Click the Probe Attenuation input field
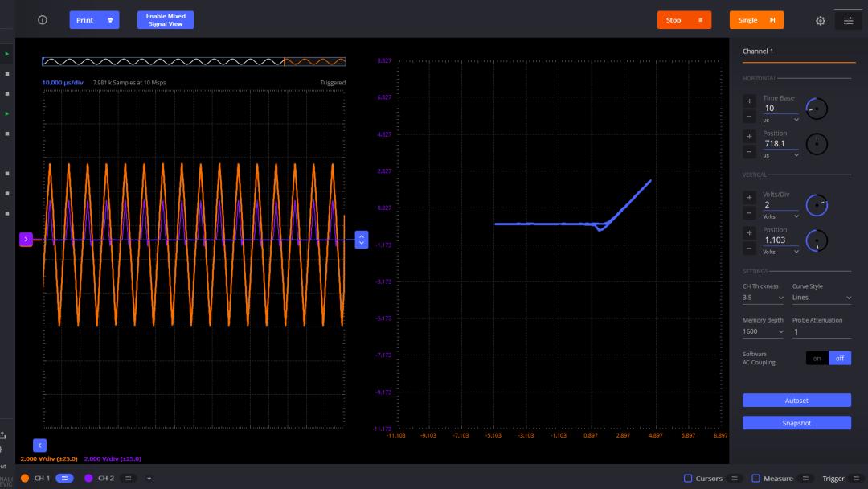 pyautogui.click(x=821, y=331)
